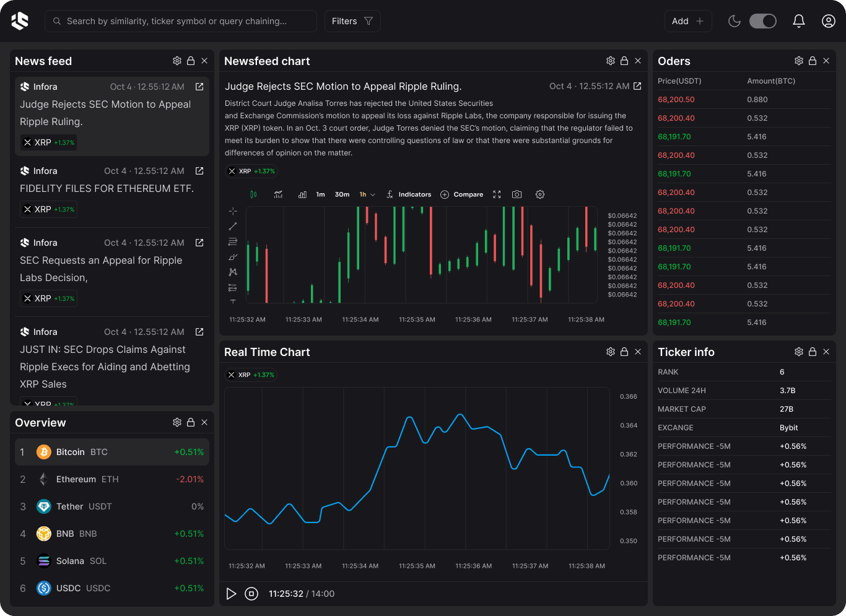Select Bitcoin row in Overview
846x616 pixels.
point(111,452)
